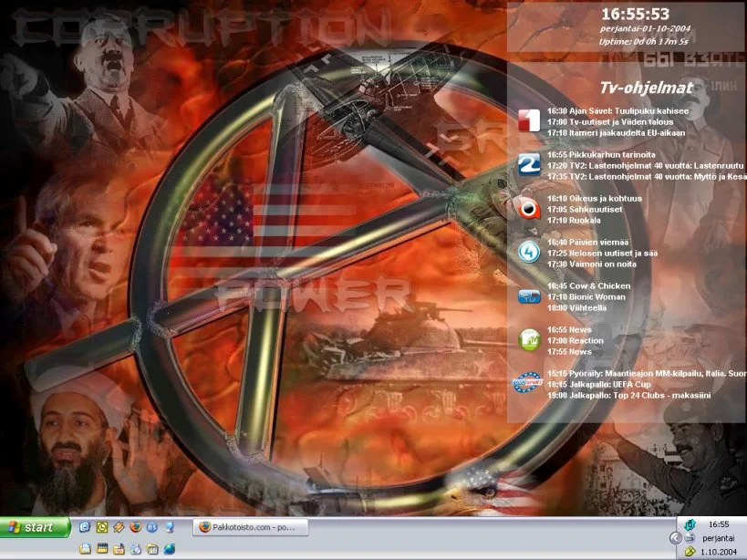Click the Nelonen channel 4 logo
Image resolution: width=747 pixels, height=560 pixels.
529,252
